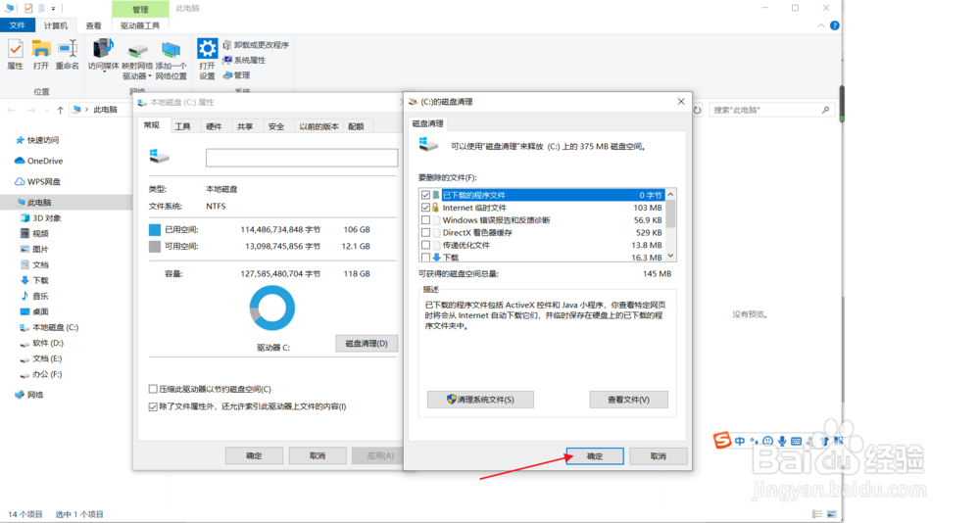This screenshot has width=980, height=523.
Task: Click the 映射网络驱动器 map drive icon
Action: pos(137,61)
